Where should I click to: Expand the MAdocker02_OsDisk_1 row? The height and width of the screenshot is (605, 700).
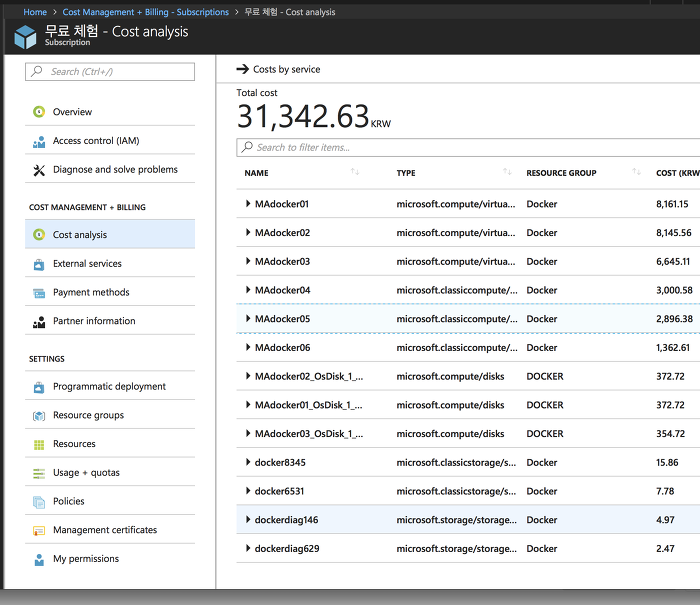pyautogui.click(x=248, y=376)
